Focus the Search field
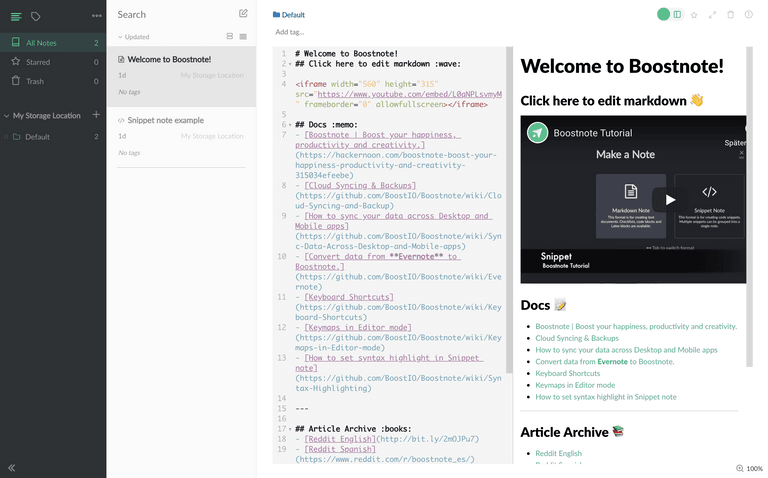The width and height of the screenshot is (768, 478). 174,15
